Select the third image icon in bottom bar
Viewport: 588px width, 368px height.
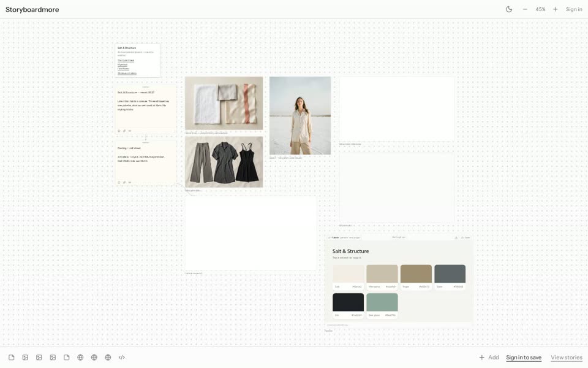click(53, 358)
